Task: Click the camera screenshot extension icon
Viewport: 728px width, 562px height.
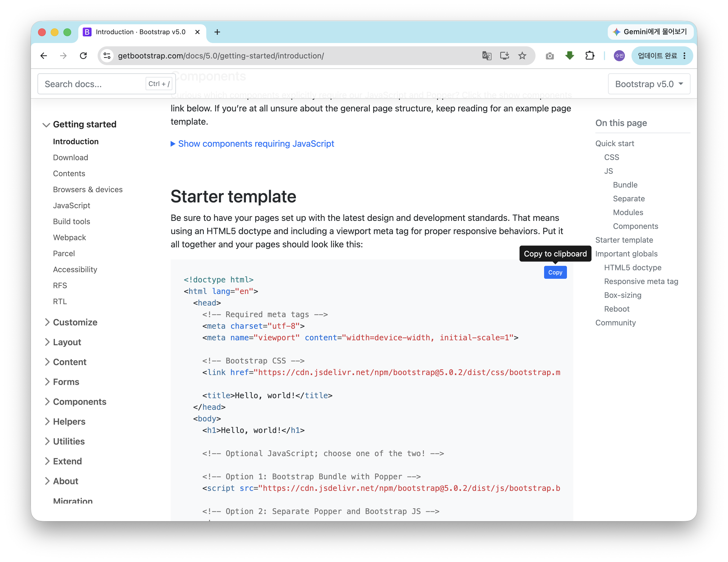Action: 550,56
